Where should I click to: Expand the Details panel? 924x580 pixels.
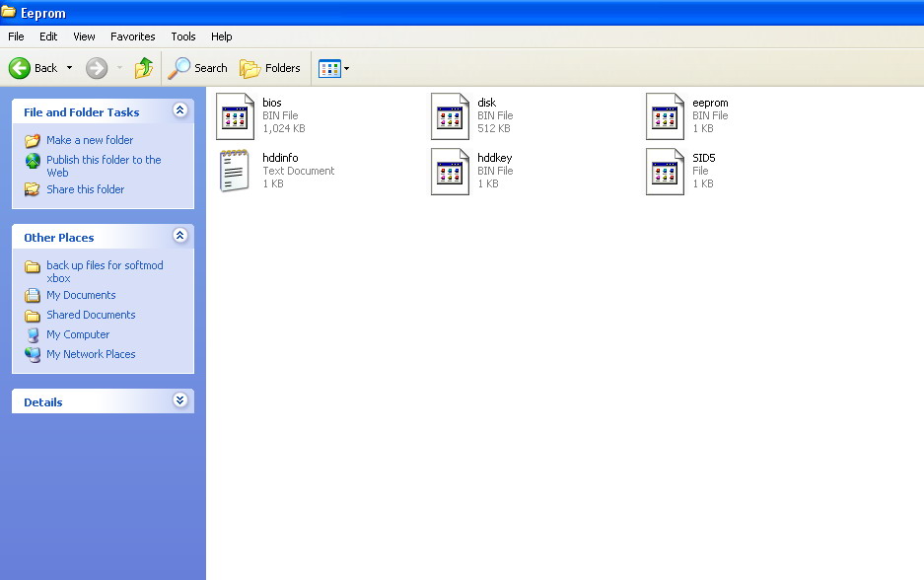click(x=179, y=400)
